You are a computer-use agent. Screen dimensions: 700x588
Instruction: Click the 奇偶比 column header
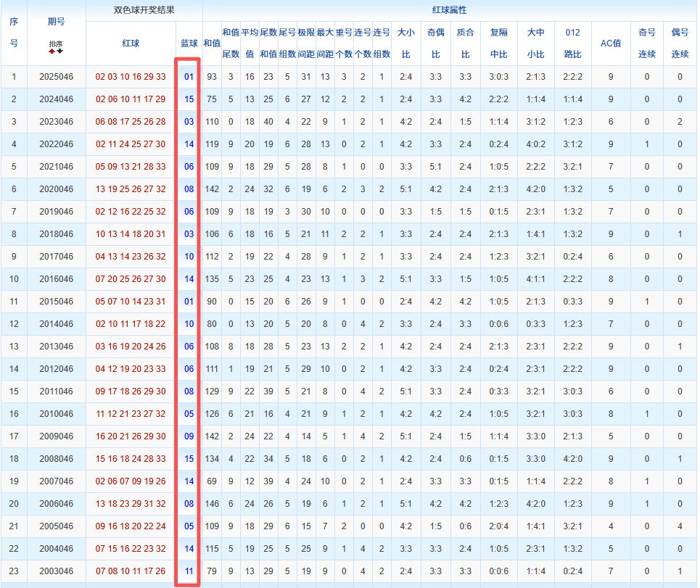pyautogui.click(x=436, y=44)
